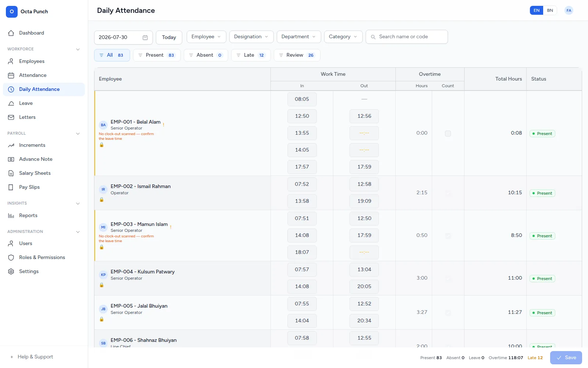The image size is (588, 368).
Task: Toggle overtime count checkbox for Jalal Bhuiyan
Action: (448, 312)
